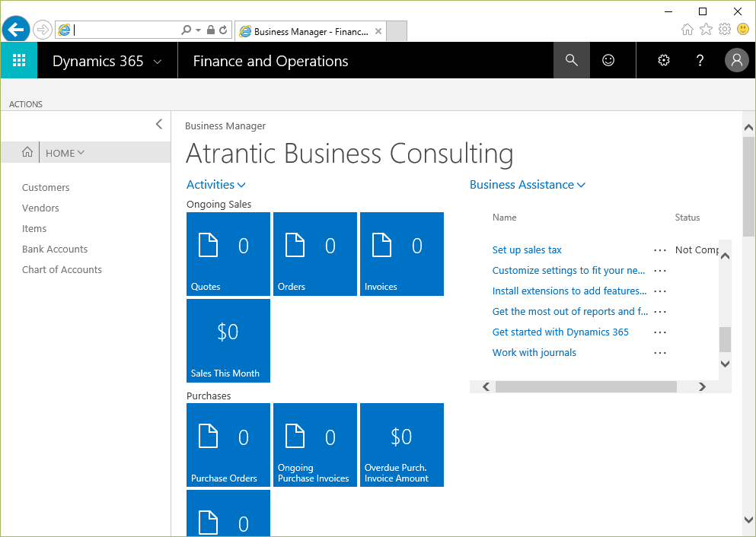The width and height of the screenshot is (756, 537).
Task: Click the refresh icon in the address bar
Action: [223, 30]
